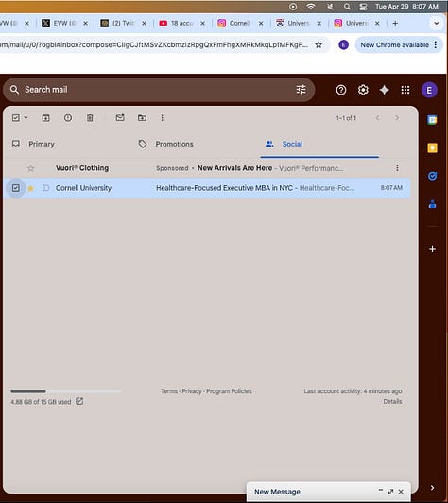This screenshot has width=448, height=503.
Task: Open Gmail Support help icon
Action: click(341, 90)
